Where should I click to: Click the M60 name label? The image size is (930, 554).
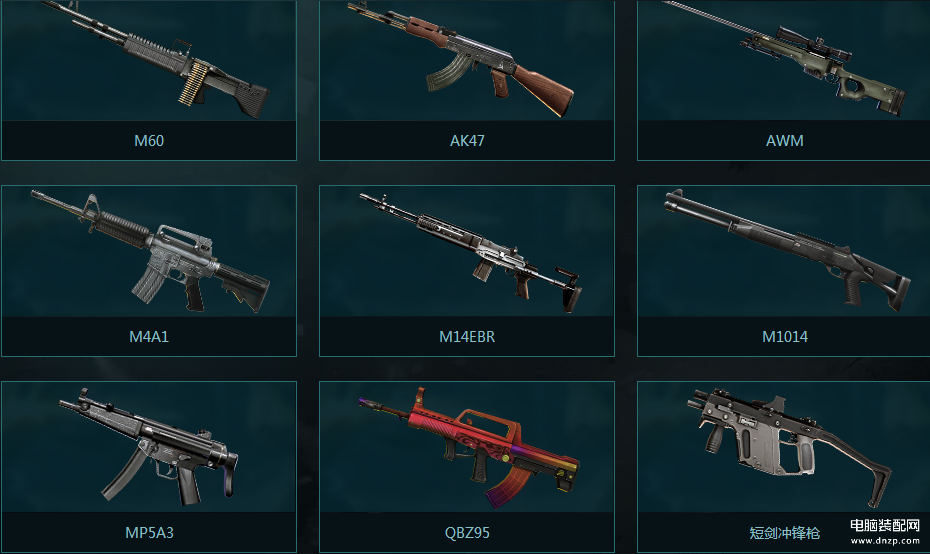coord(149,141)
